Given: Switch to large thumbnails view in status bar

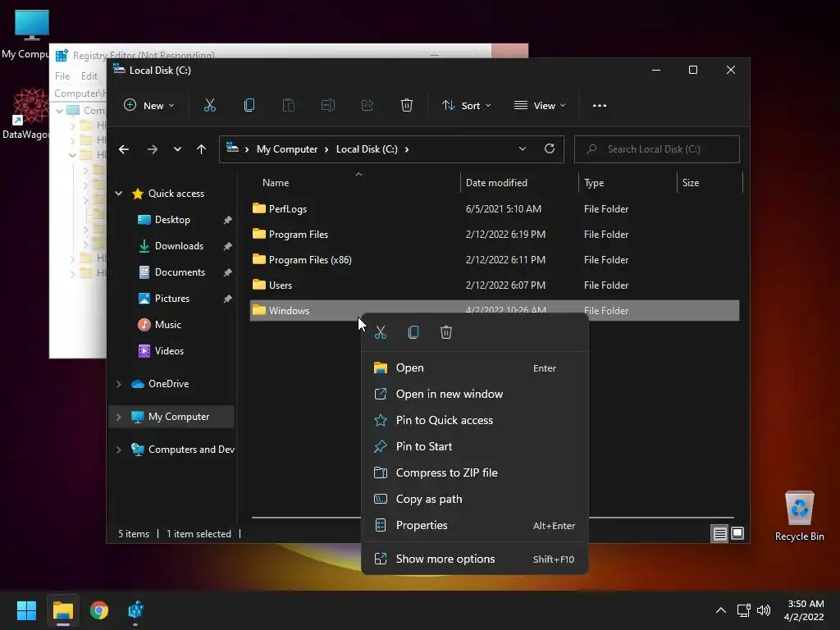Looking at the screenshot, I should [x=737, y=533].
